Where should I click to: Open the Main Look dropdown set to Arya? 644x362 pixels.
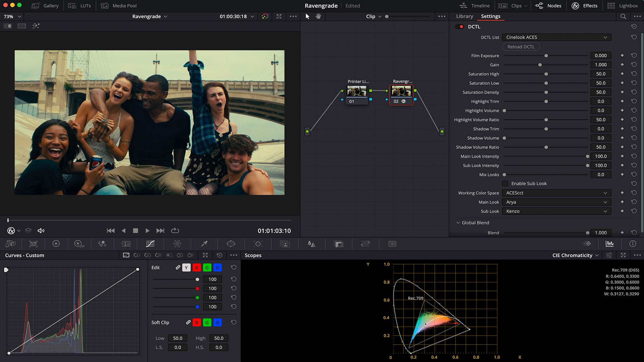(556, 202)
